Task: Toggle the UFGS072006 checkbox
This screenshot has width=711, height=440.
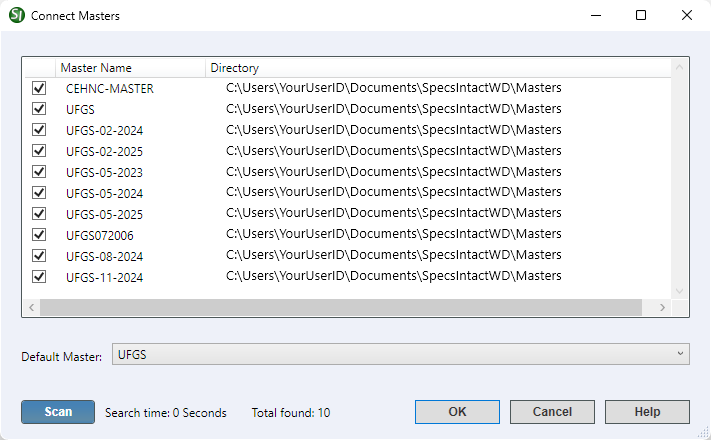Action: click(x=39, y=235)
